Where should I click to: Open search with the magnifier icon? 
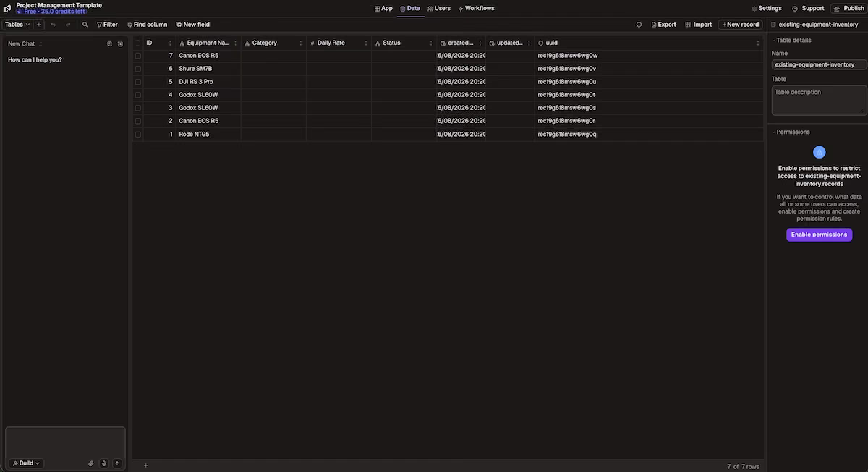[x=85, y=25]
